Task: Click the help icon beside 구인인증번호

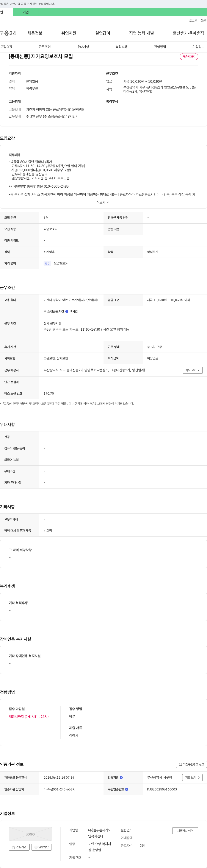Action: point(126,789)
